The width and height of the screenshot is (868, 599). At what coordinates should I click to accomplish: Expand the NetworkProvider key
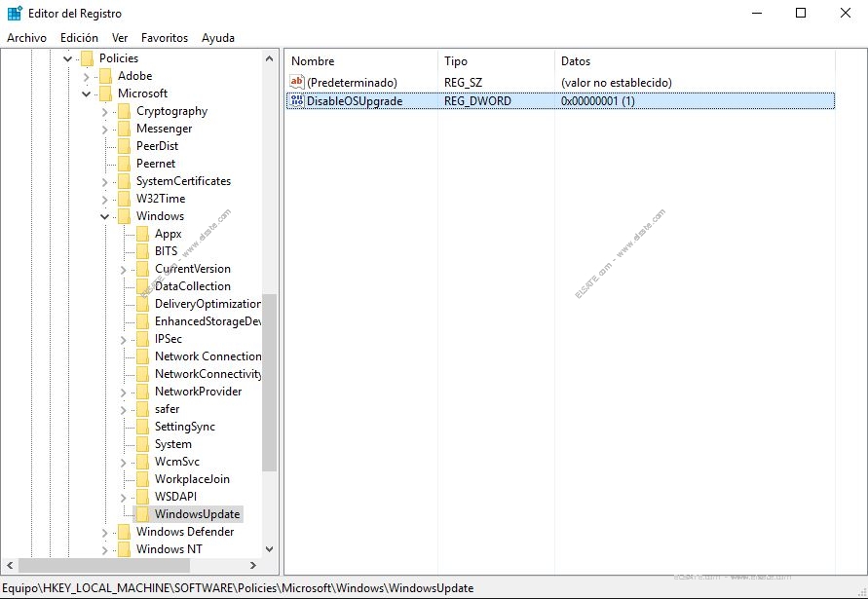pyautogui.click(x=124, y=393)
